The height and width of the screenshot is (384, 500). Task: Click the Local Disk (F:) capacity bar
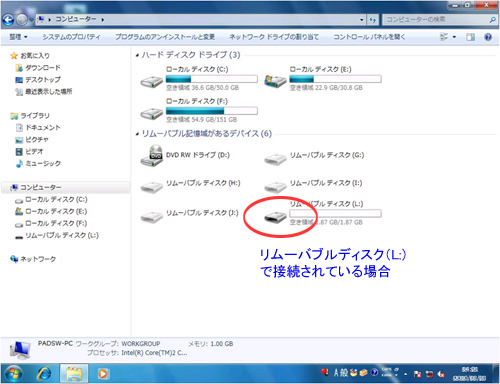[212, 111]
